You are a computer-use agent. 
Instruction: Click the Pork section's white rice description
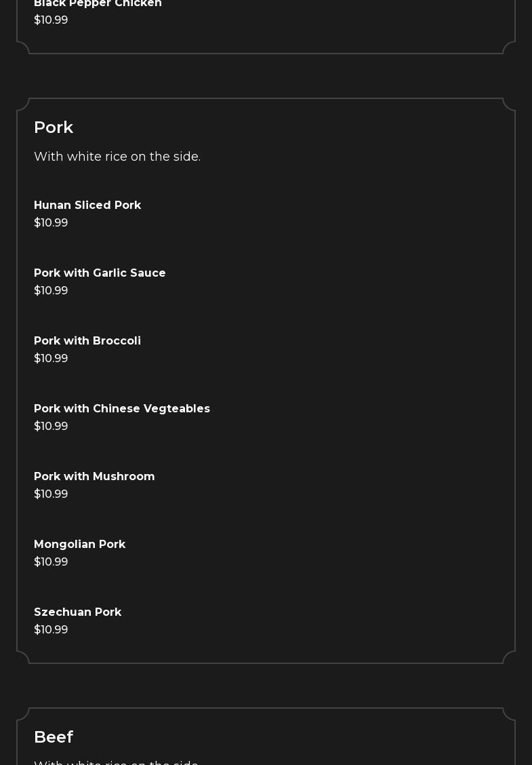pos(117,157)
